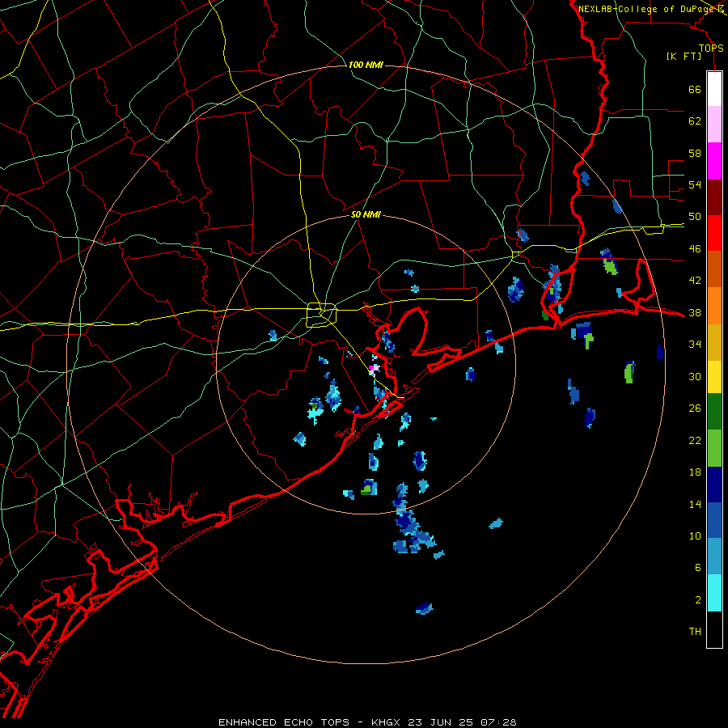Click the NEXLAB-College of DuPage label
This screenshot has width=728, height=728.
pyautogui.click(x=647, y=9)
